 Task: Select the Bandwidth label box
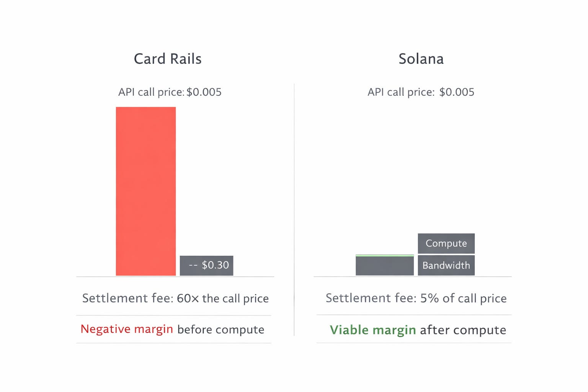(446, 265)
